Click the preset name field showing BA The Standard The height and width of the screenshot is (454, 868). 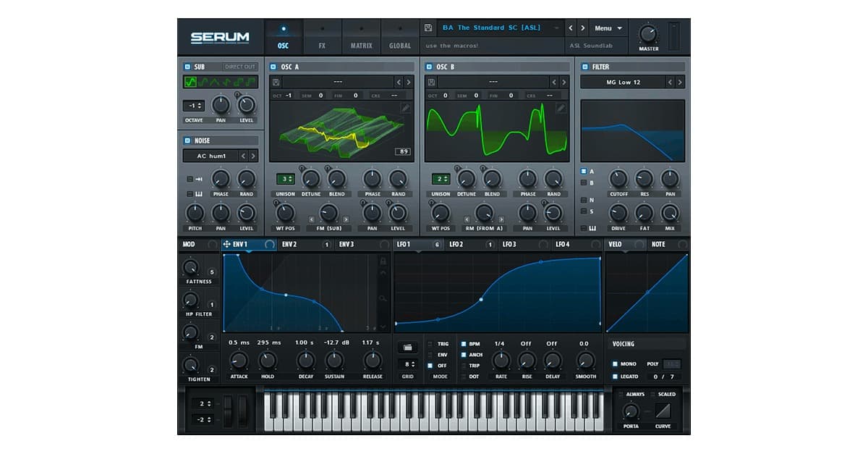point(492,28)
